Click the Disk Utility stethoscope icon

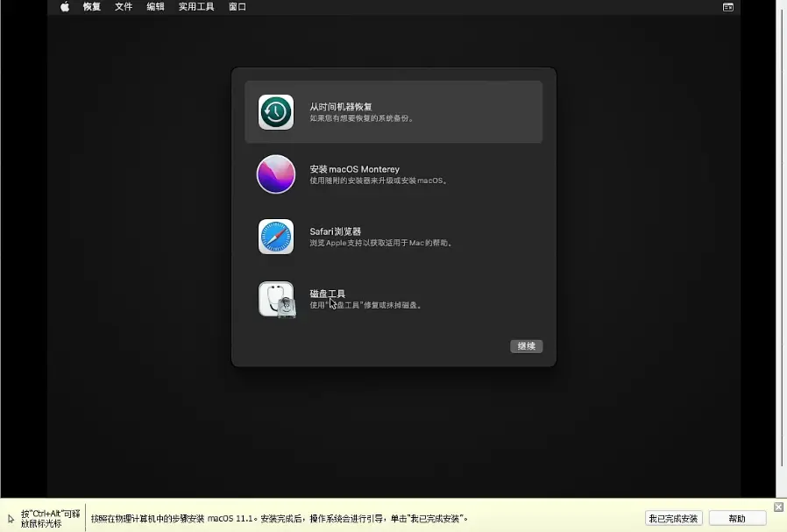coord(276,299)
